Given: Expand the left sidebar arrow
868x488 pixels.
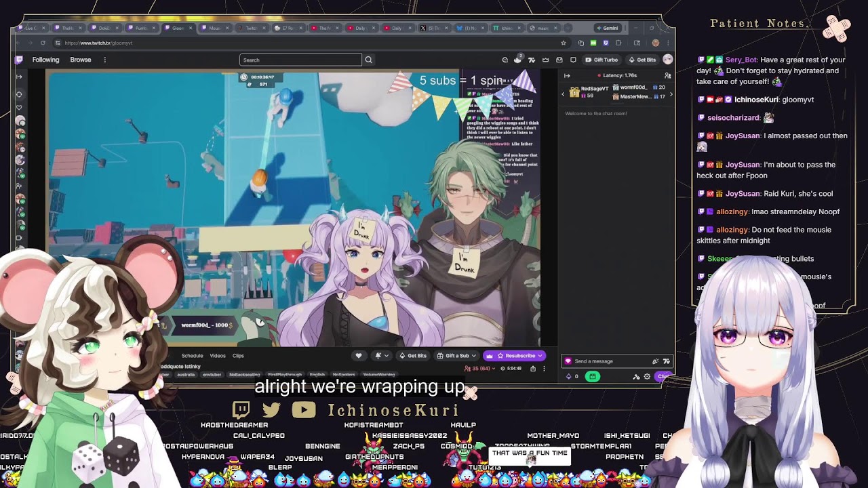Looking at the screenshot, I should [19, 77].
